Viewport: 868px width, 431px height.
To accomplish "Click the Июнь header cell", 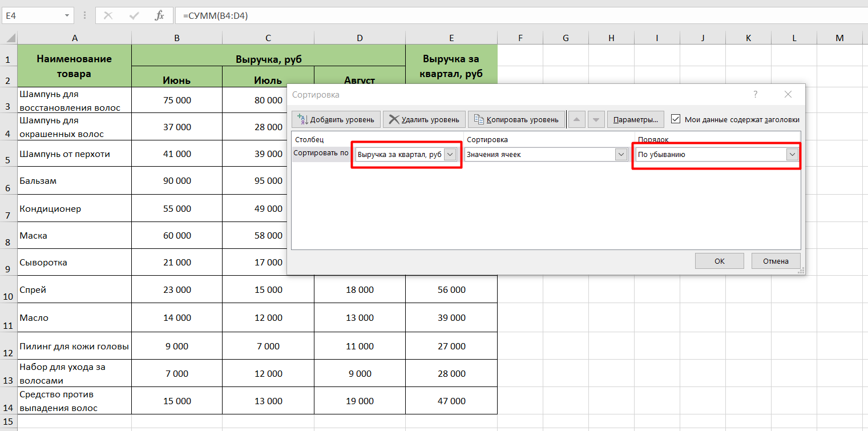I will pos(177,76).
